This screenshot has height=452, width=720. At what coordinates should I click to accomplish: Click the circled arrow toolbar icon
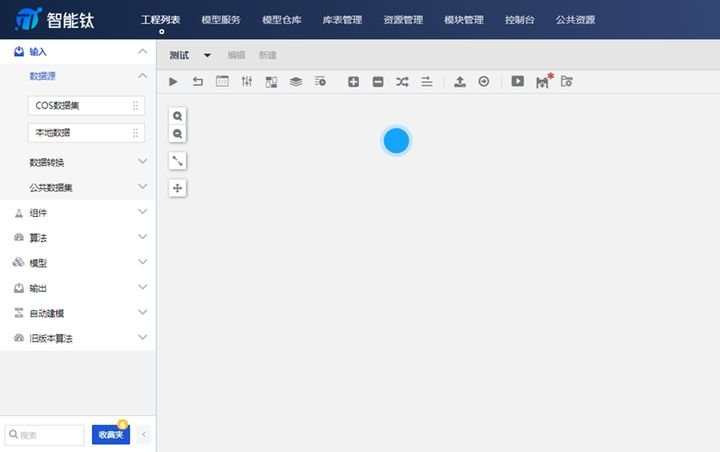pyautogui.click(x=484, y=81)
